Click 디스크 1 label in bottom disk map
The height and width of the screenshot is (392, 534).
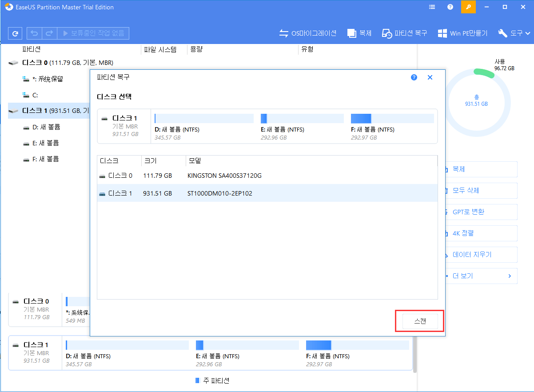point(36,345)
